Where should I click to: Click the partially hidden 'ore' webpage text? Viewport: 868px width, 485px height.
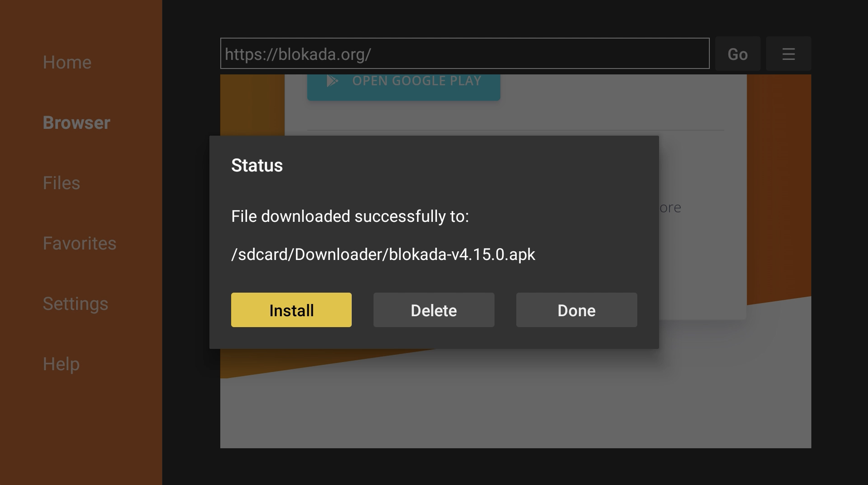coord(670,208)
